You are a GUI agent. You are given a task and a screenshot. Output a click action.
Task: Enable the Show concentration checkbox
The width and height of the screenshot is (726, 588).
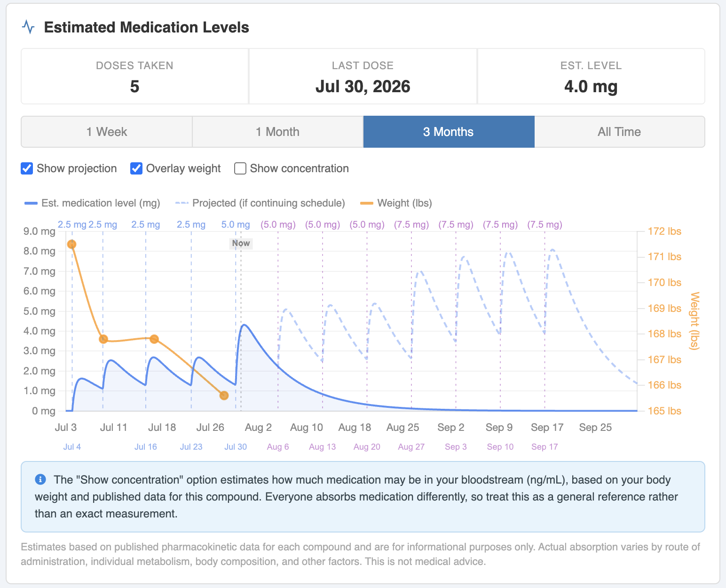[x=240, y=168]
